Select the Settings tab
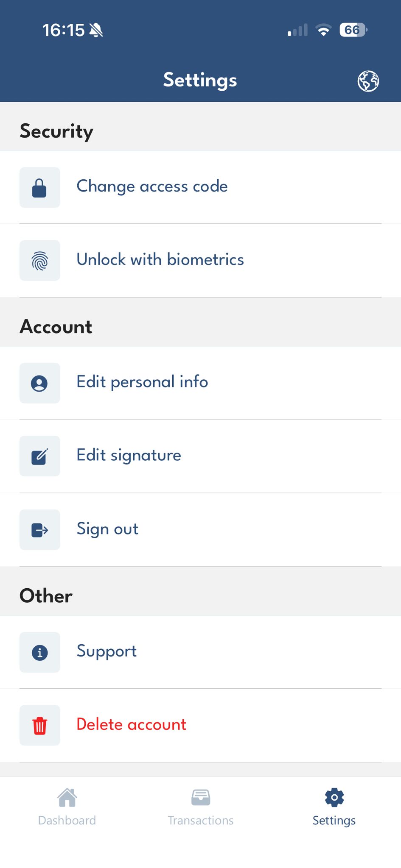 334,807
